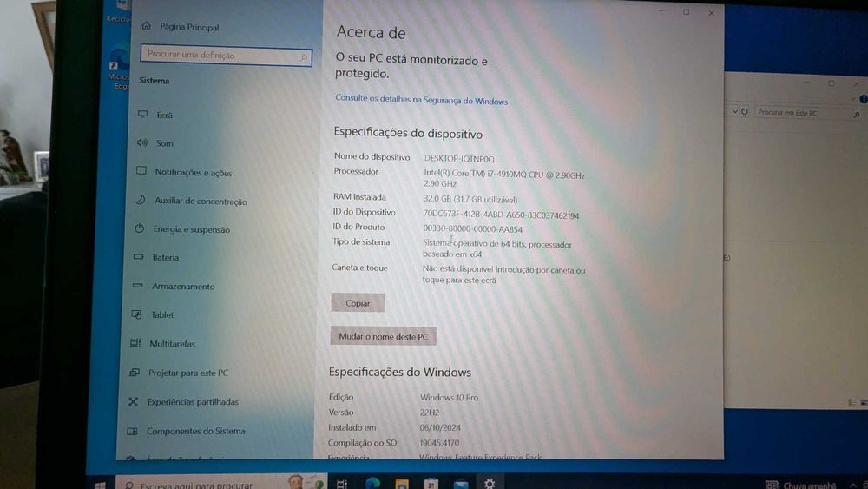Click the Especificações do Windows heading
The height and width of the screenshot is (489, 868).
tap(399, 372)
